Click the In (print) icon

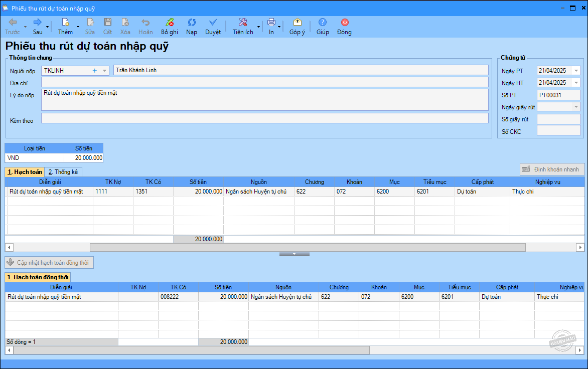271,23
